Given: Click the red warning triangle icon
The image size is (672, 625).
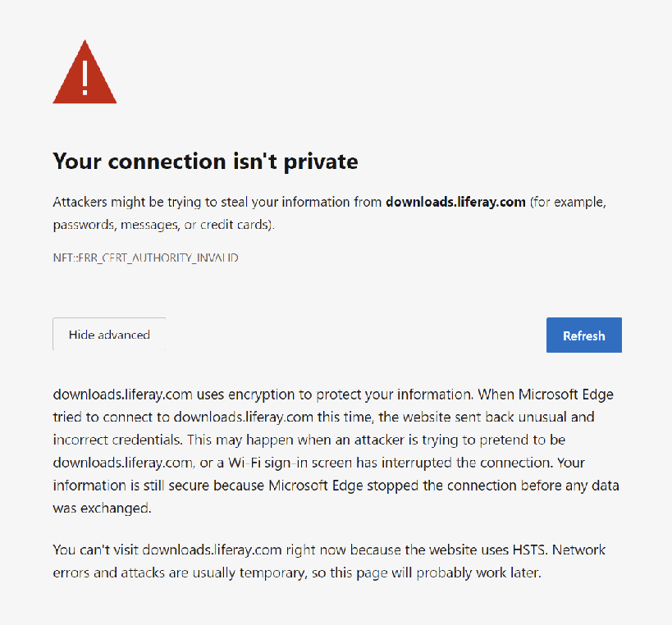Looking at the screenshot, I should point(85,72).
